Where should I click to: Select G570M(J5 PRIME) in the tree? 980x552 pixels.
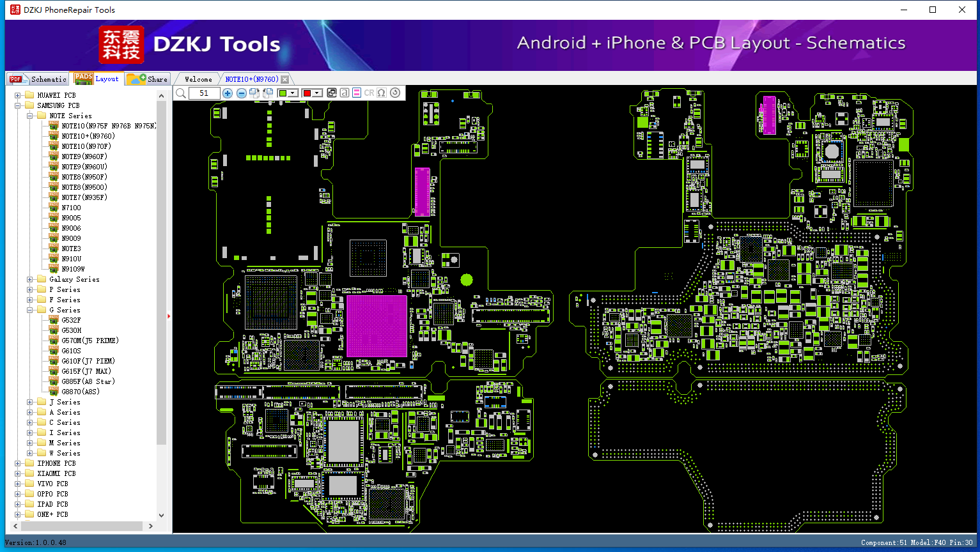[x=90, y=341]
